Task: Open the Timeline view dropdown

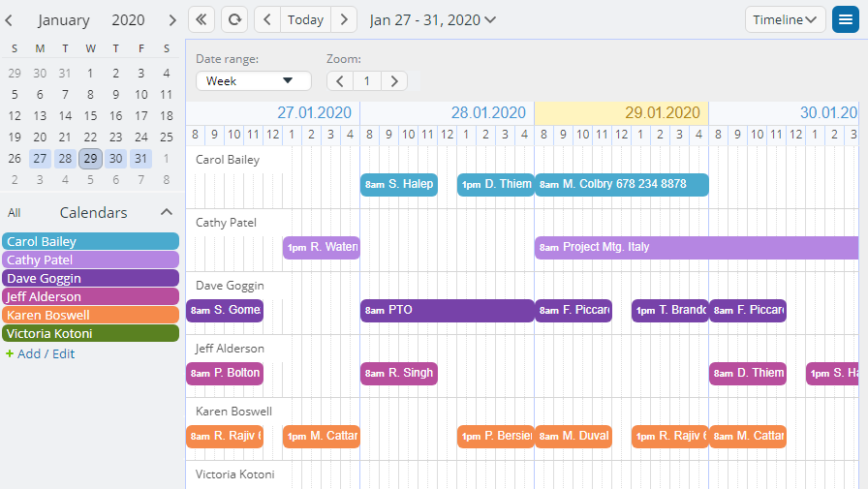Action: (785, 20)
